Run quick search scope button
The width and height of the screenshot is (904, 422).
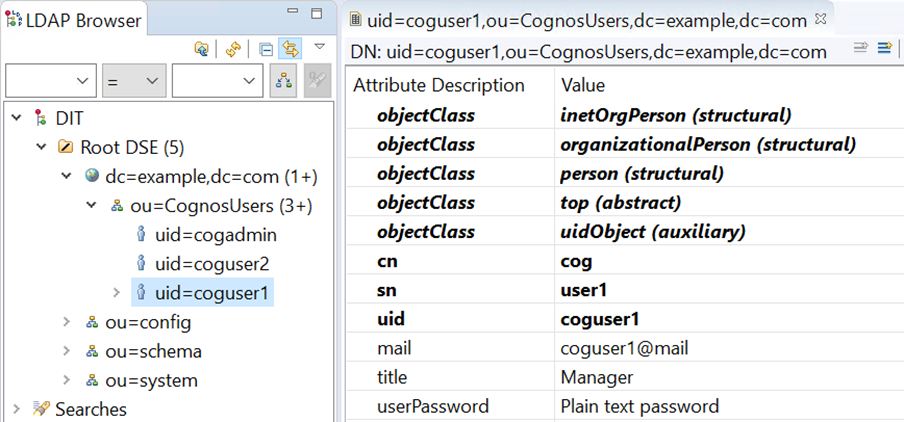click(283, 81)
